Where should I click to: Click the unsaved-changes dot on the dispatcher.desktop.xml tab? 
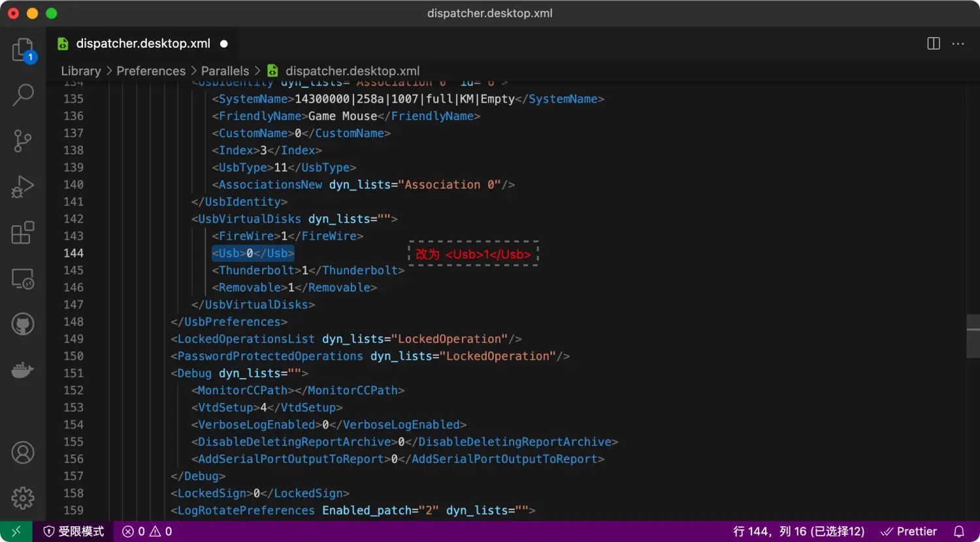(224, 44)
